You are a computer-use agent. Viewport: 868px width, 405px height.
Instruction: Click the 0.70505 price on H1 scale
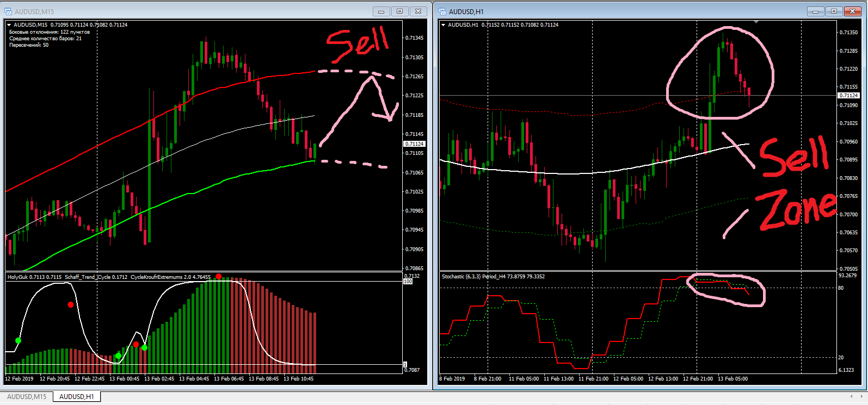(848, 269)
